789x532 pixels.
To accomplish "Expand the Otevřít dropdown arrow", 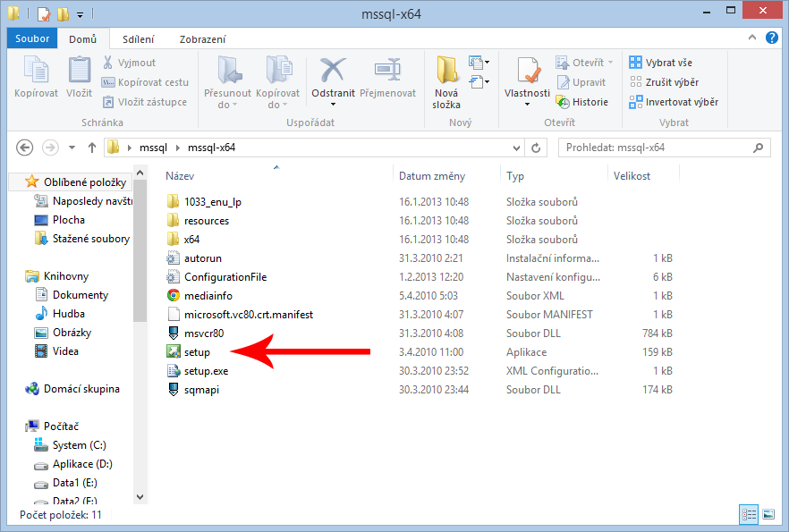I will pyautogui.click(x=611, y=63).
